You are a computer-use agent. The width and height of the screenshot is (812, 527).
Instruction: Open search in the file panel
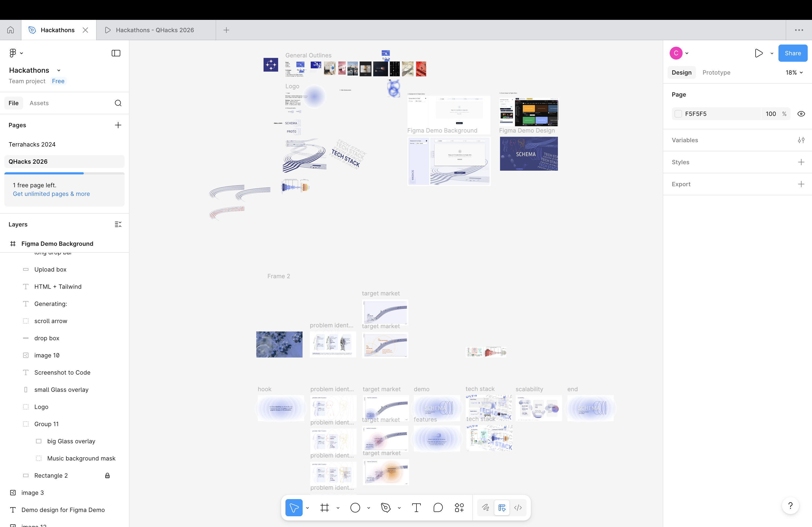click(x=118, y=103)
